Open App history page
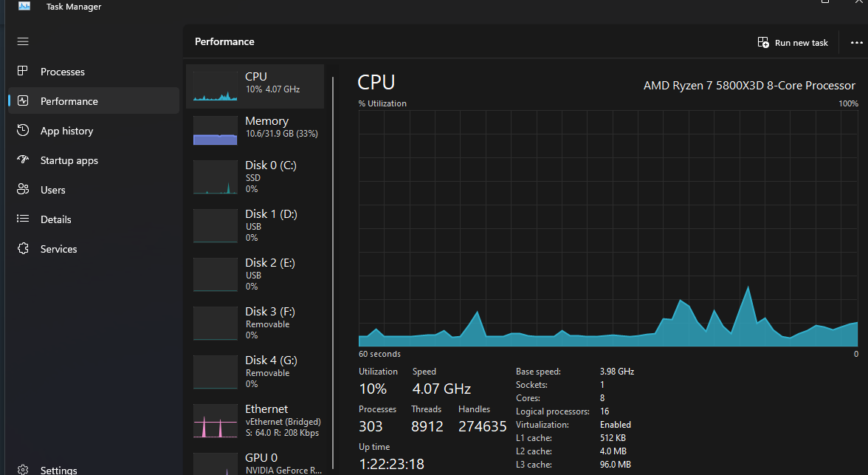 pyautogui.click(x=94, y=131)
